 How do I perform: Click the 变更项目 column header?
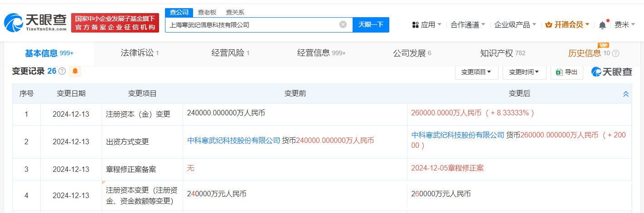[142, 94]
